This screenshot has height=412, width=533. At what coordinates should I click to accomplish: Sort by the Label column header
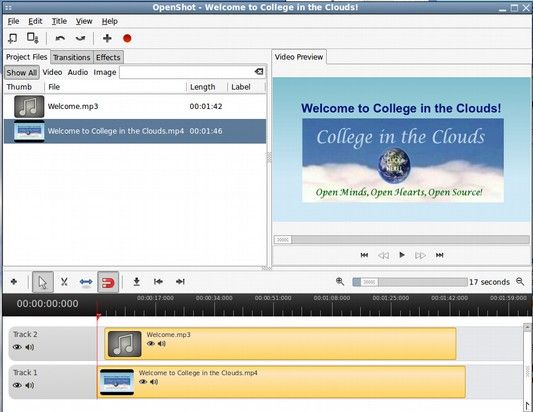tap(246, 87)
